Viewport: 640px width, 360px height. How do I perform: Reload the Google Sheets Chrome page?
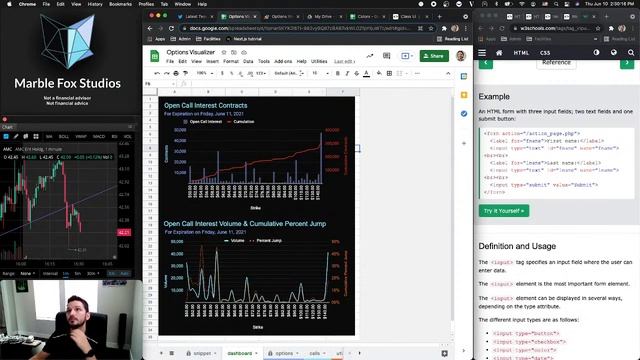(171, 28)
